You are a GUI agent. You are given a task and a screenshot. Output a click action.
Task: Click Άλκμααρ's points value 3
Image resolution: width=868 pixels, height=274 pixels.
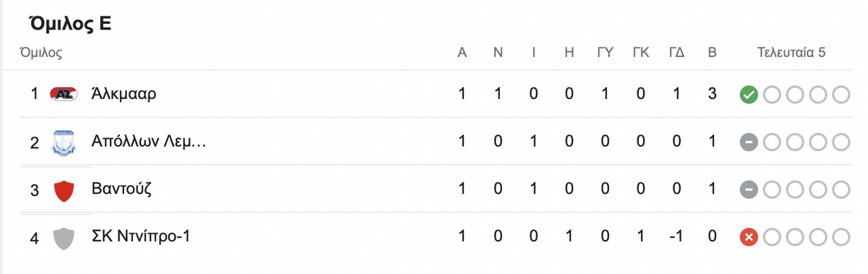click(712, 95)
